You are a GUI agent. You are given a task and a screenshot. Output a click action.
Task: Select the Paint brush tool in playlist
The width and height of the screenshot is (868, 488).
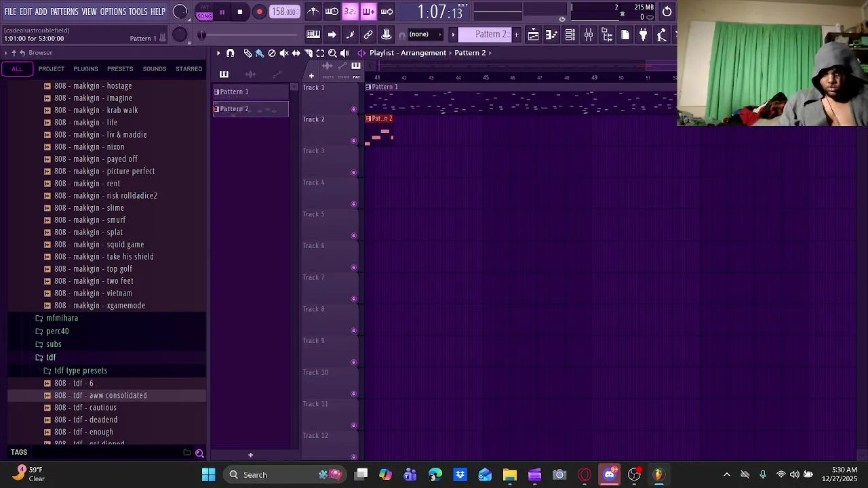point(260,53)
